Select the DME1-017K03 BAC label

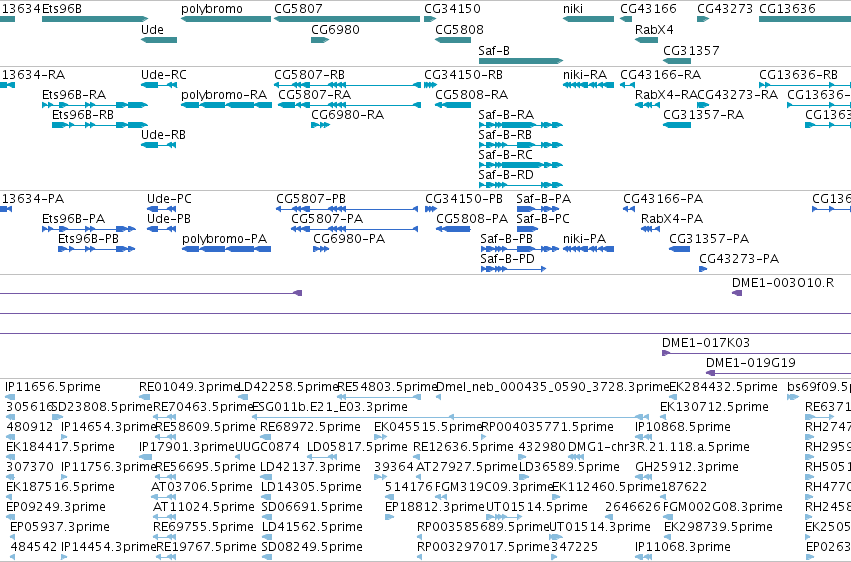pos(706,343)
